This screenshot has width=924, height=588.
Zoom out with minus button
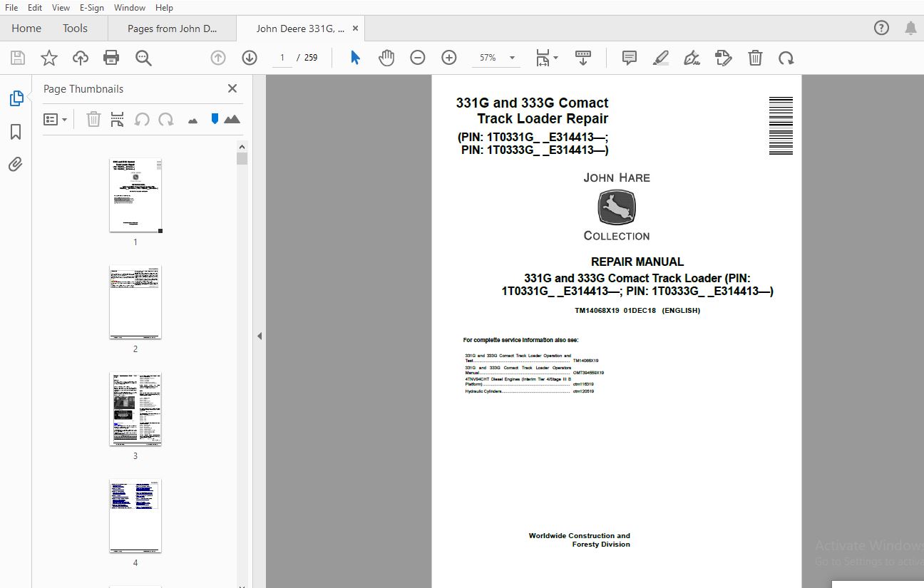pyautogui.click(x=418, y=58)
